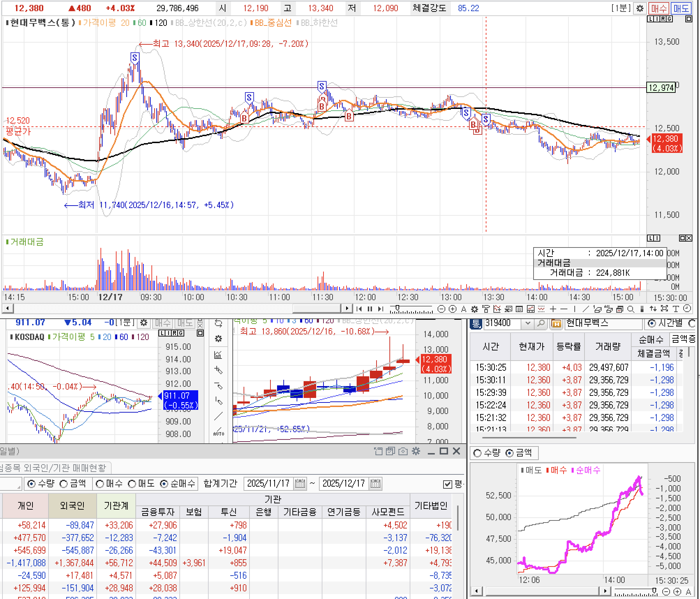Open the end date calendar for 2025/12/17
The width and height of the screenshot is (700, 599).
pos(375,484)
